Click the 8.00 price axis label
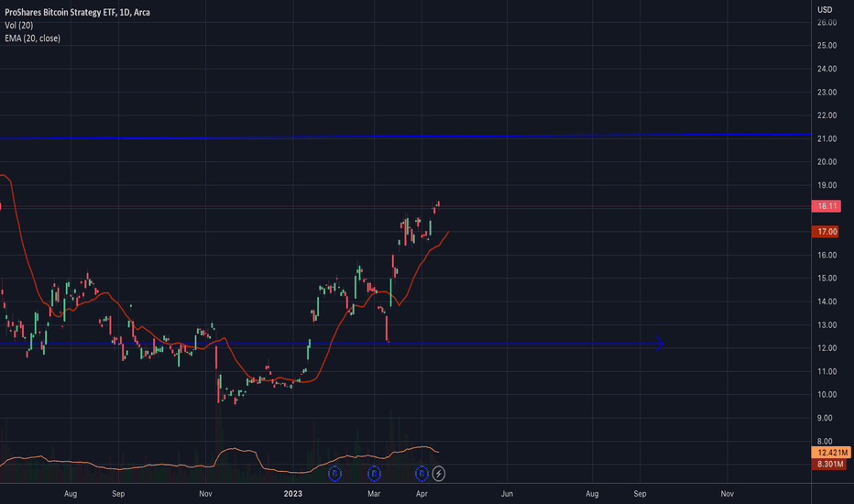This screenshot has height=504, width=854. [825, 442]
